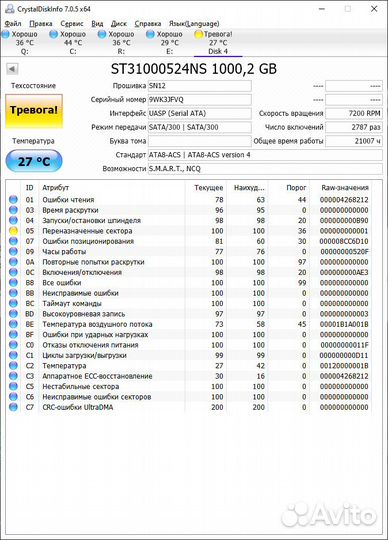Click status icon for Неисправимые ошибки row
388x540 pixels.
[x=13, y=293]
